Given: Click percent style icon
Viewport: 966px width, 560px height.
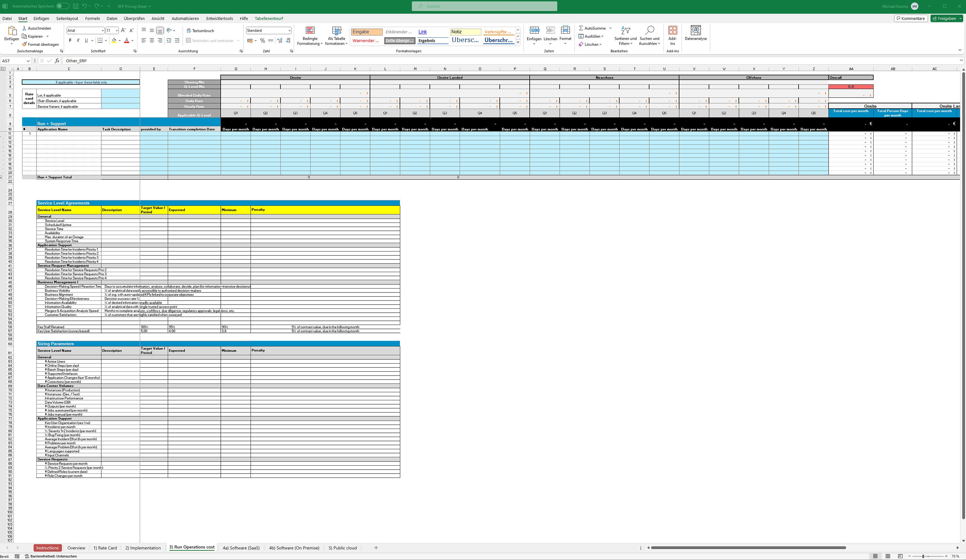Looking at the screenshot, I should (x=262, y=41).
